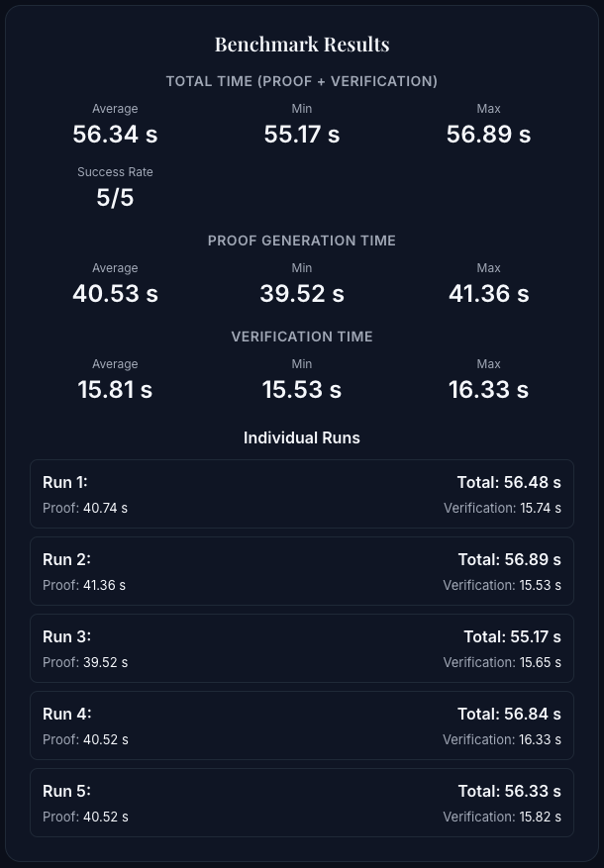Click the 55.17 s minimum total time value
The width and height of the screenshot is (604, 868).
(x=302, y=135)
